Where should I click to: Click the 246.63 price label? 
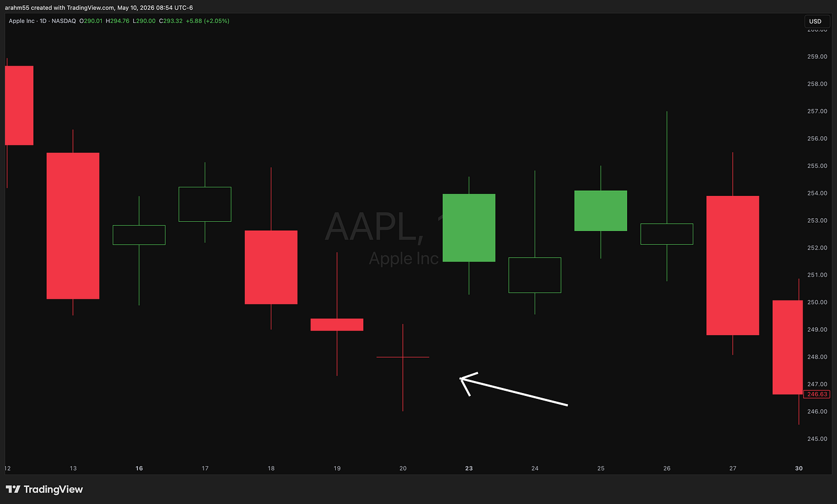[817, 394]
